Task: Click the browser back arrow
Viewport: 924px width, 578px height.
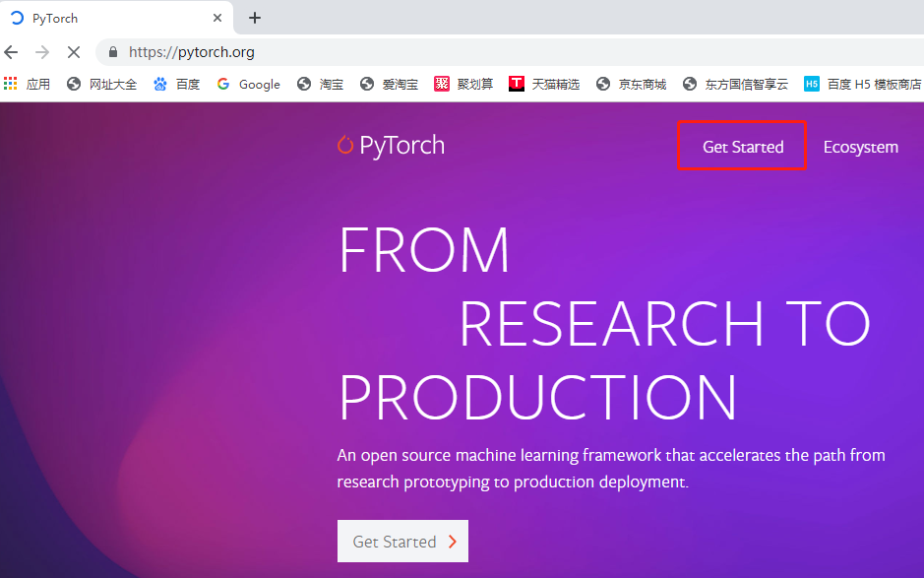Action: [11, 51]
